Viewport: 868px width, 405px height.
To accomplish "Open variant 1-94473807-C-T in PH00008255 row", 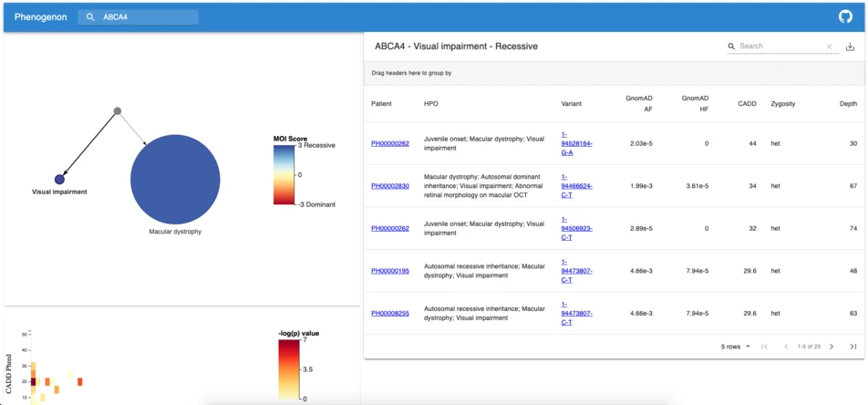I will coord(577,313).
